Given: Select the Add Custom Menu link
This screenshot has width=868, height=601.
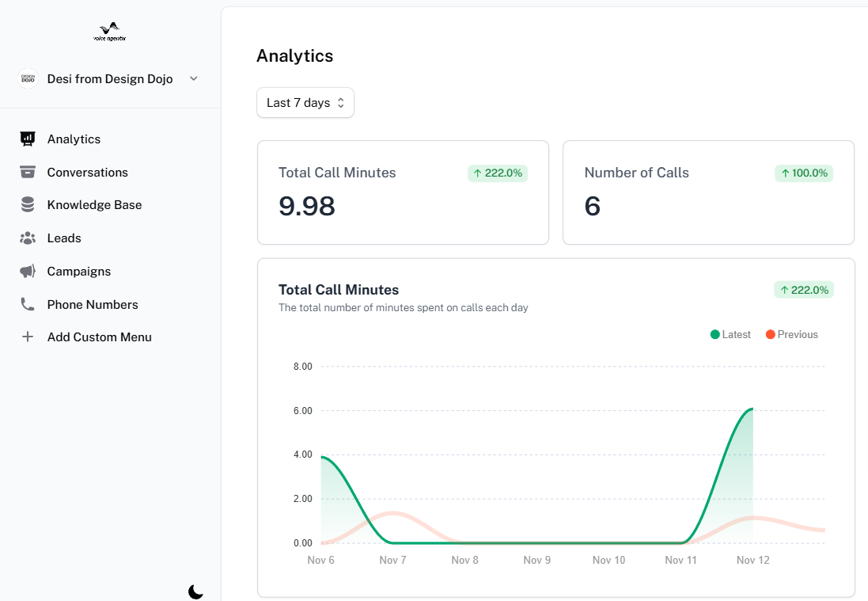Looking at the screenshot, I should point(99,337).
